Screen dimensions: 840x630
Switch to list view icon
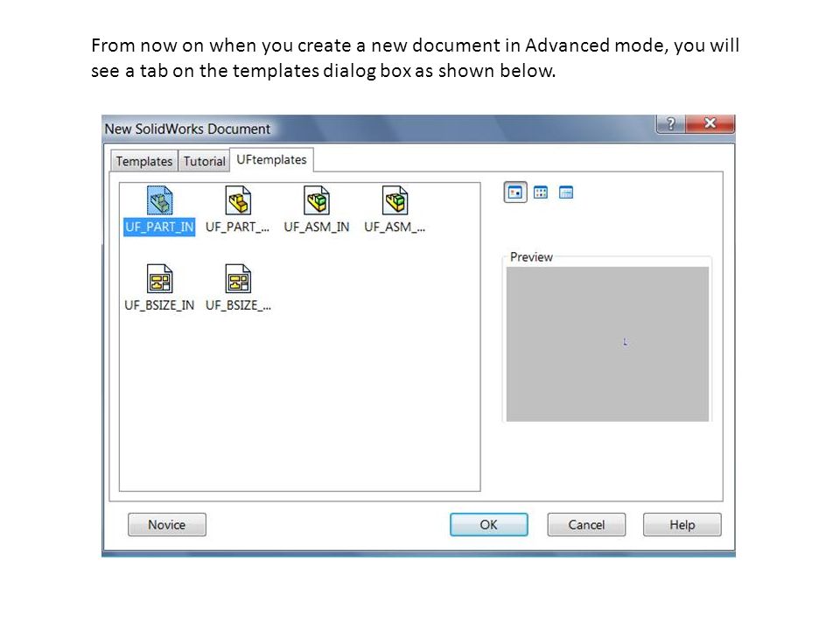[x=541, y=192]
